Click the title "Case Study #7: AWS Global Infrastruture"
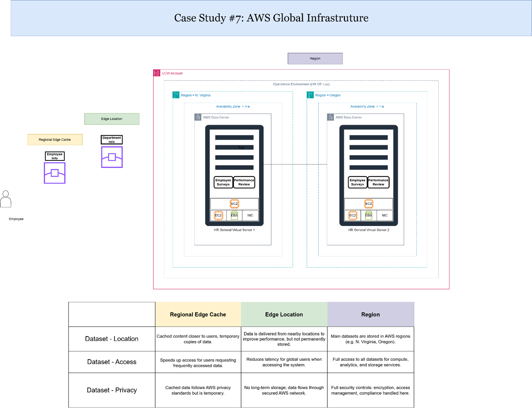Viewport: 532px width, 408px height. (271, 18)
